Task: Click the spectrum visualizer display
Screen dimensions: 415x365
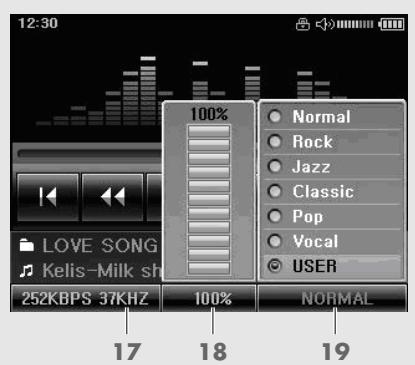Action: [192, 92]
